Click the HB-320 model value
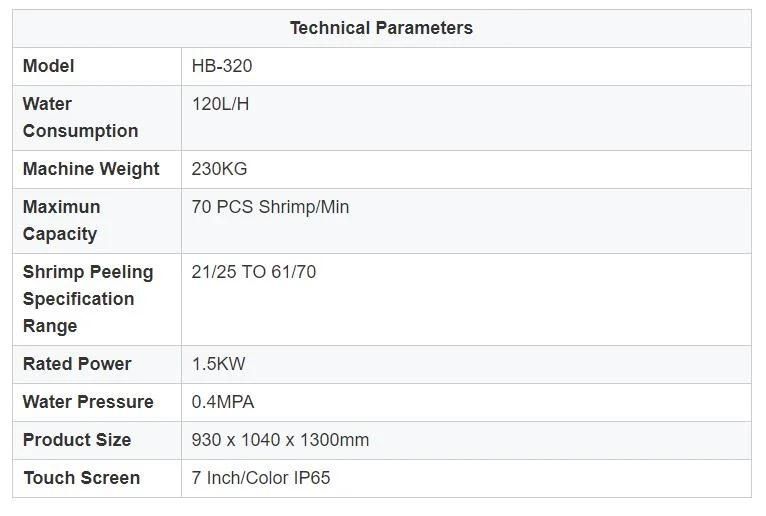Image resolution: width=766 pixels, height=516 pixels. coord(222,66)
